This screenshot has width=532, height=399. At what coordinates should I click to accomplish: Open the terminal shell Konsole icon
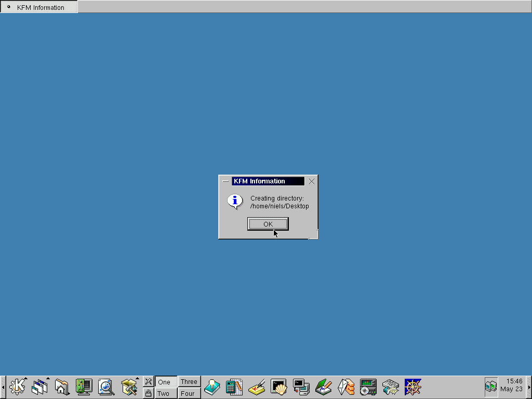click(x=279, y=387)
